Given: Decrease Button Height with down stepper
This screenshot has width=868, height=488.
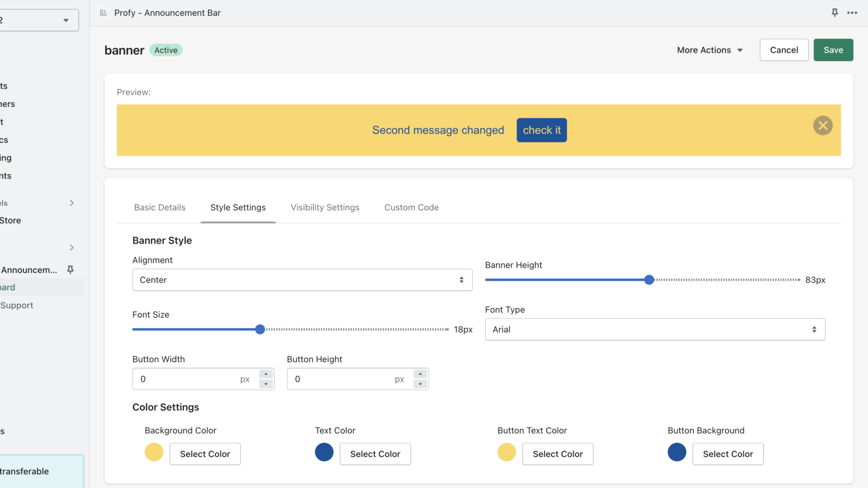Looking at the screenshot, I should pos(420,384).
